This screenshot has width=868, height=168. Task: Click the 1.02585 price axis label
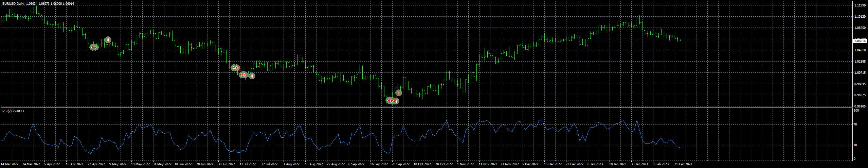coord(860,62)
